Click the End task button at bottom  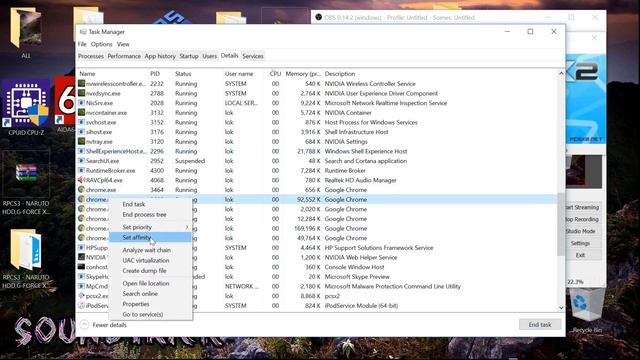click(x=540, y=324)
